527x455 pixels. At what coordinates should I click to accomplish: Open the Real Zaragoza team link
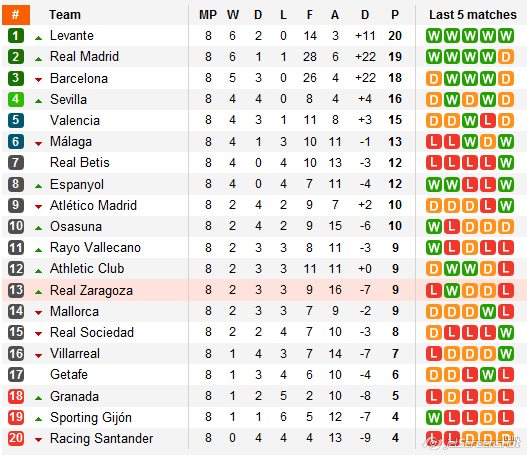point(91,290)
